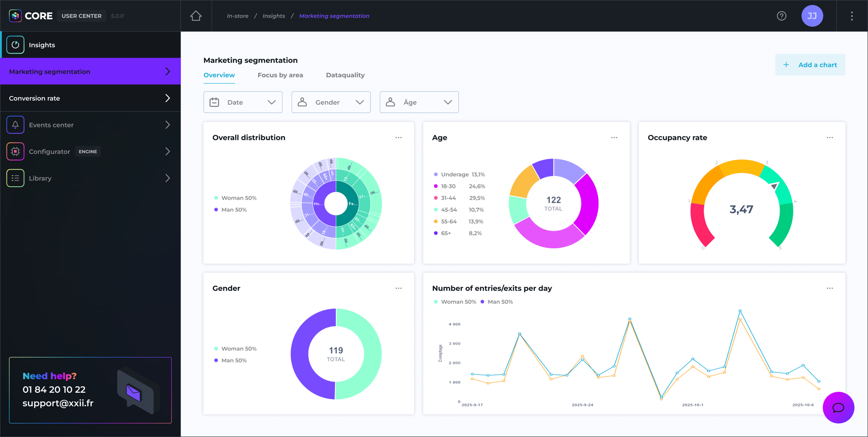Expand the Âge filter dropdown
This screenshot has height=437, width=868.
(419, 102)
